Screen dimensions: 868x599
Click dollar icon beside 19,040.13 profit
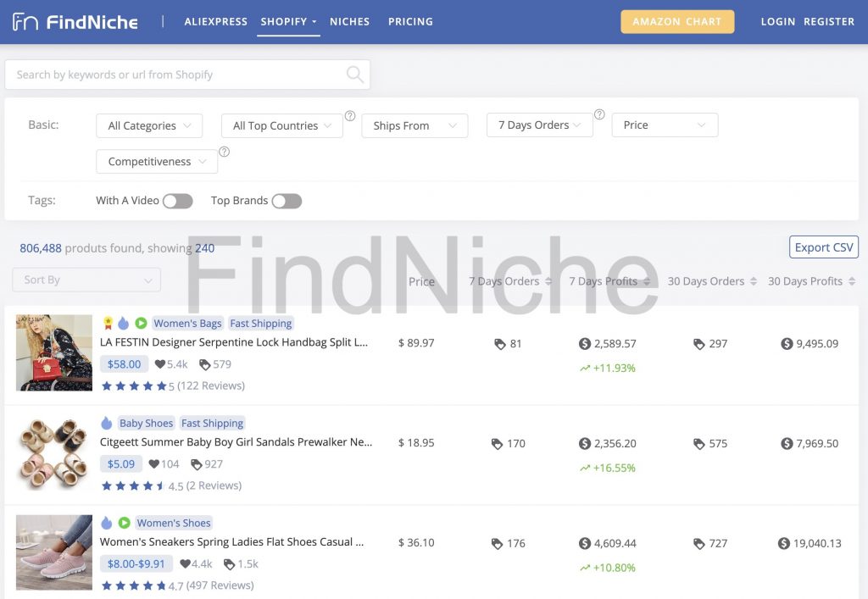784,543
